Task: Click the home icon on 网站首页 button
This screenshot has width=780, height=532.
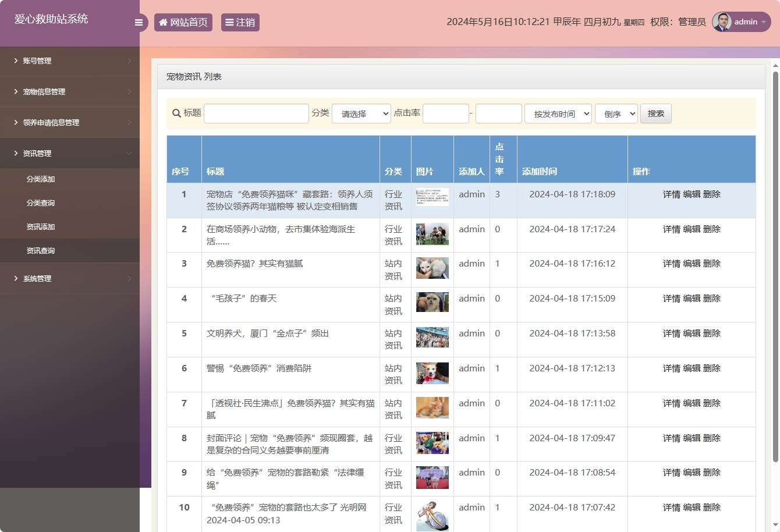Action: [163, 22]
